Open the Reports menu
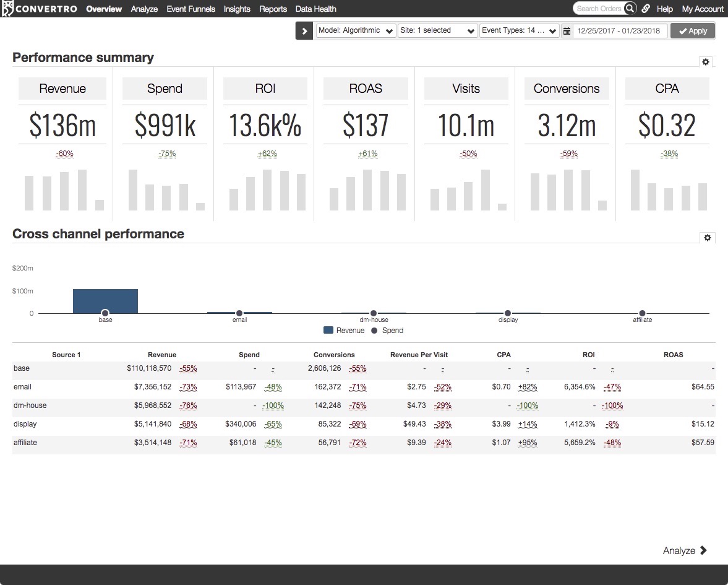The height and width of the screenshot is (585, 728). 273,9
